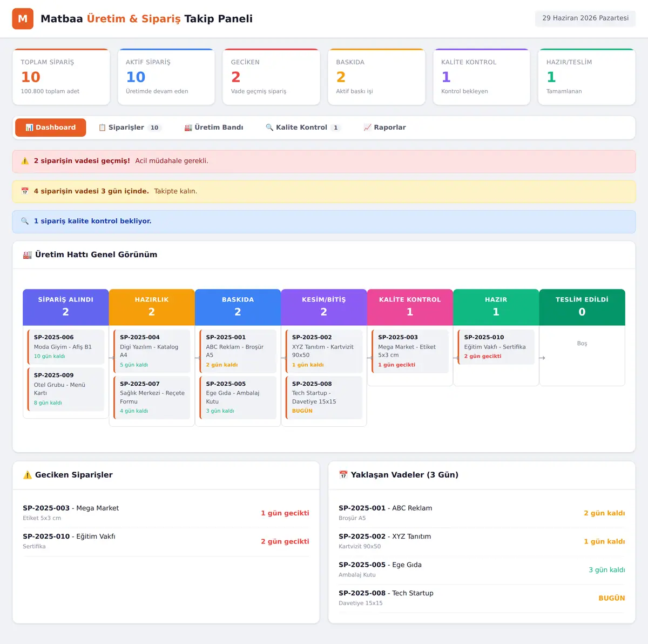
Task: Select the Geciken summary card
Action: click(x=271, y=77)
